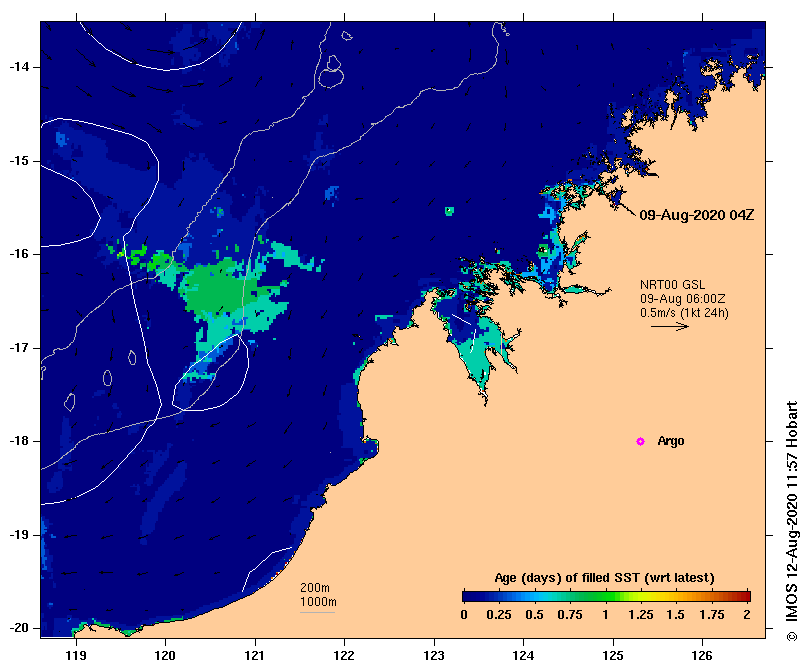Click the longitude axis label '124'
Image resolution: width=809 pixels, height=672 pixels.
click(523, 656)
